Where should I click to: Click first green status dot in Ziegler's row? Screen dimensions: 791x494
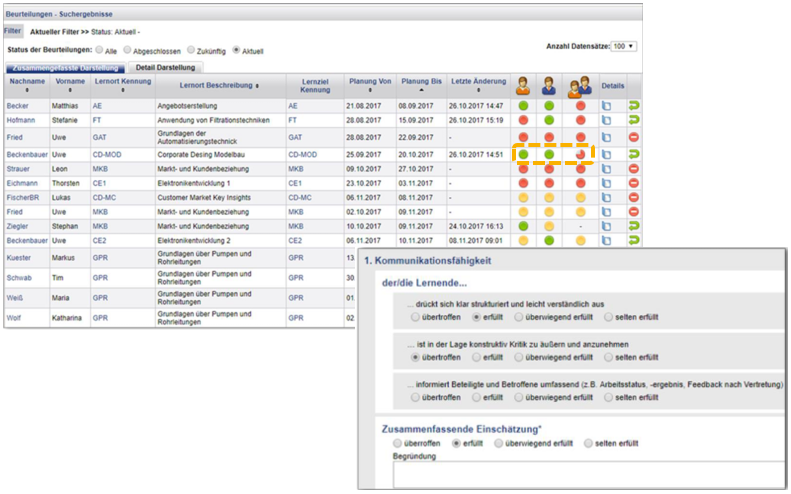click(523, 226)
